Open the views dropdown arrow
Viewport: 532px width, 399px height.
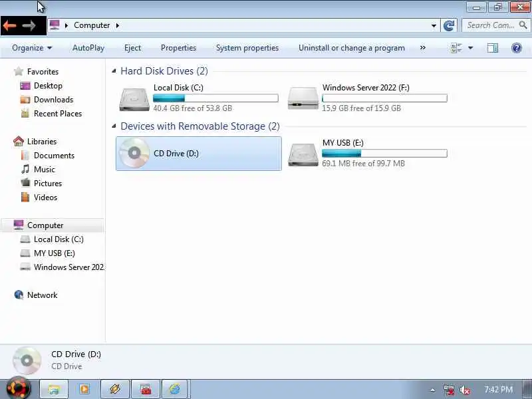[471, 48]
